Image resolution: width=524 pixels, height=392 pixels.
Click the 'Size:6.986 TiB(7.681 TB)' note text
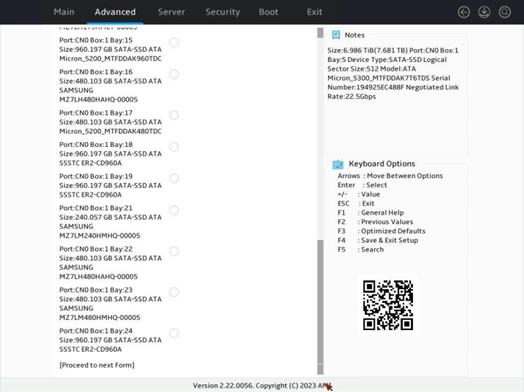[x=368, y=50]
